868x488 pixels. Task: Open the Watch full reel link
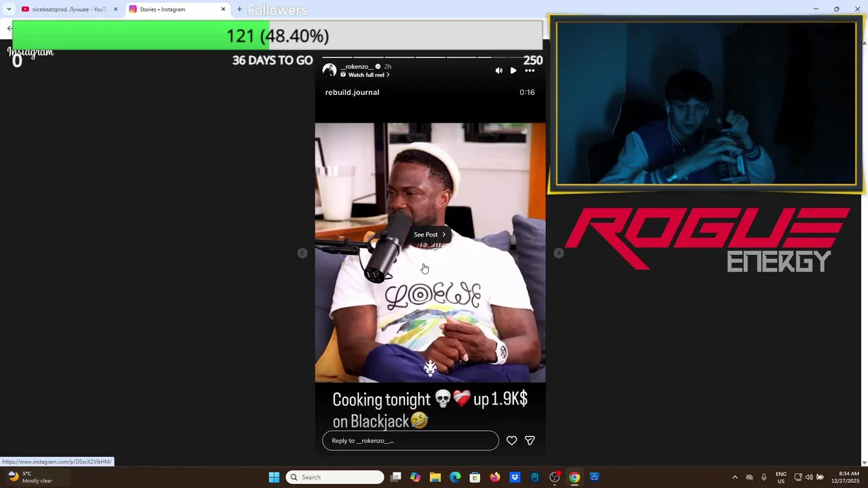365,75
